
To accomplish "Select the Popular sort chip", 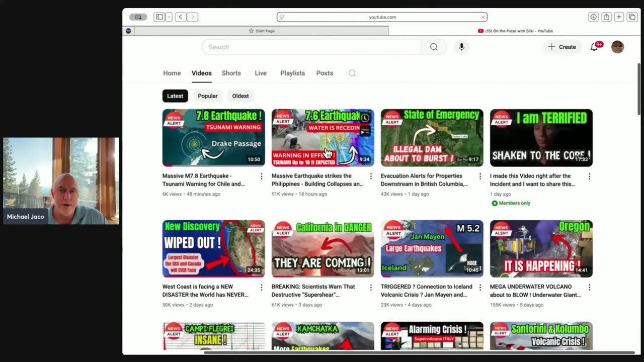I will coord(208,96).
